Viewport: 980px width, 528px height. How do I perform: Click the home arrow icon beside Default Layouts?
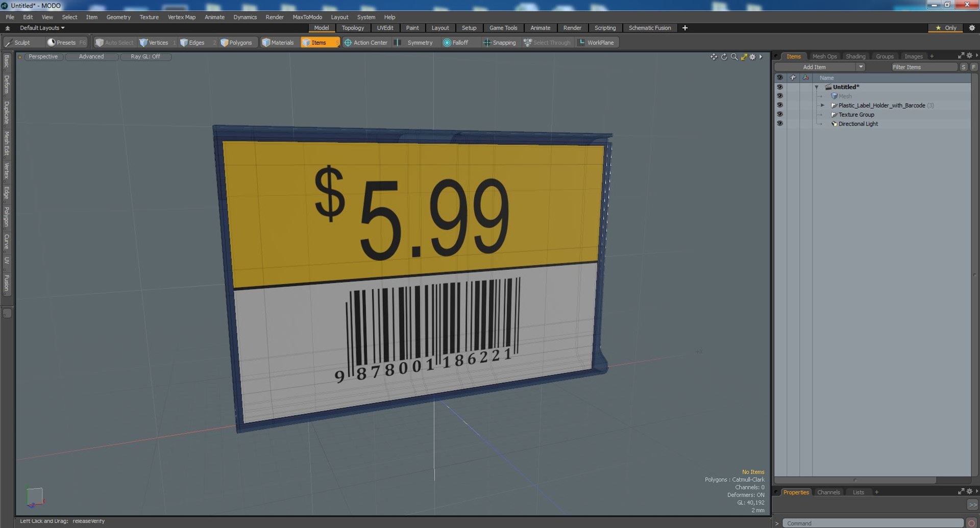[8, 28]
